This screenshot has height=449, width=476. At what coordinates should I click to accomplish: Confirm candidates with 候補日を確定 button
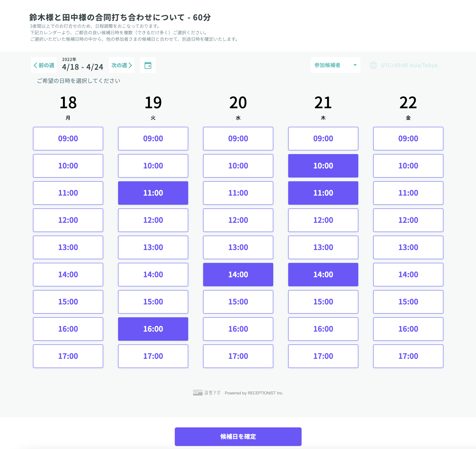238,437
